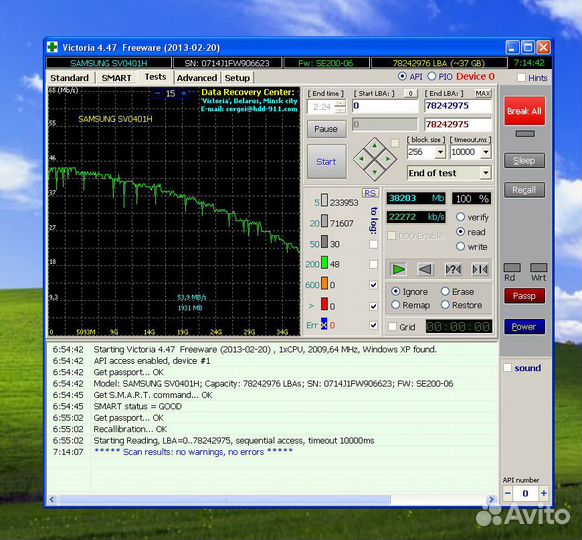The height and width of the screenshot is (540, 582).
Task: Click the End LBA input field
Action: point(458,106)
